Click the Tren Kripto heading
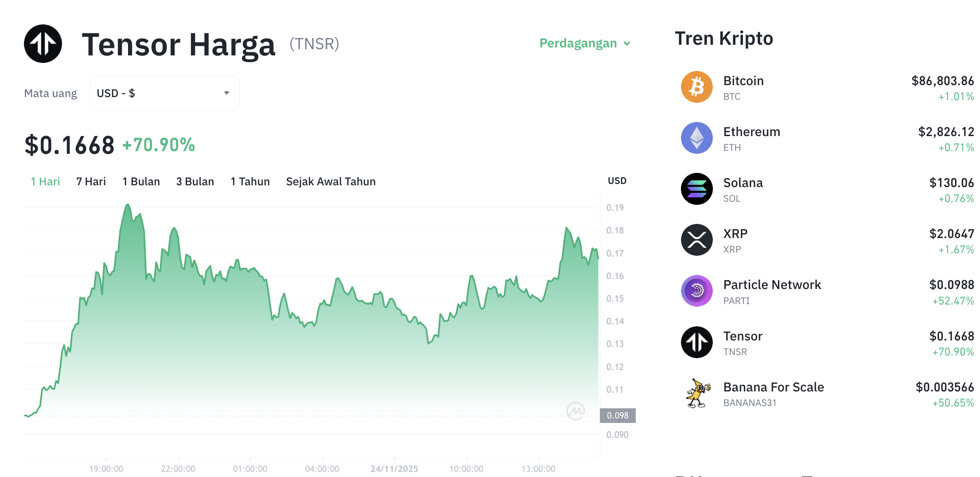Viewport: 980px width, 477px height. [x=724, y=38]
